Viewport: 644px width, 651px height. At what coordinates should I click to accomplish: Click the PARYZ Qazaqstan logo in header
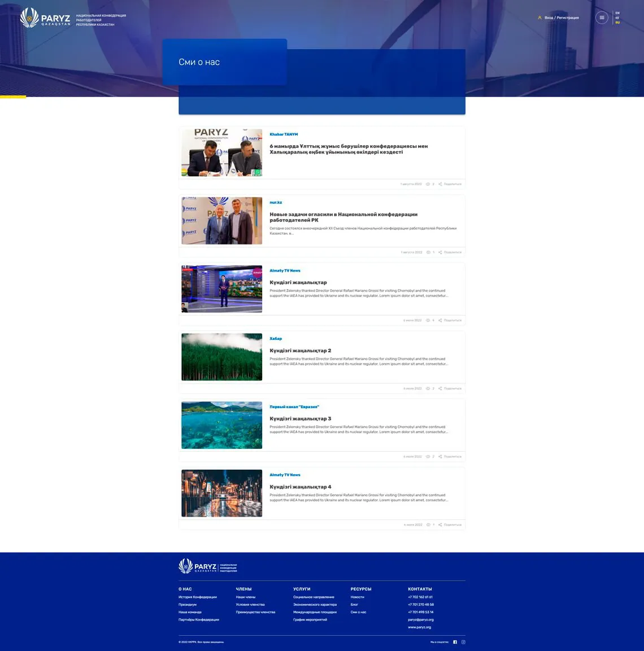45,18
